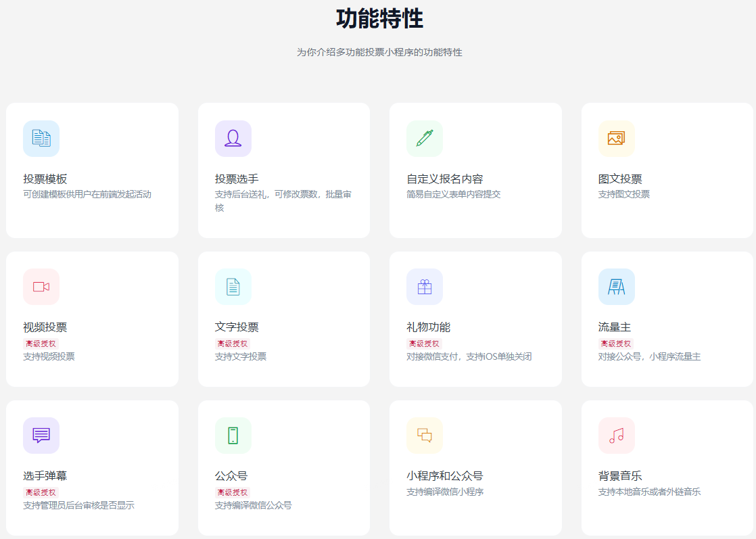Click description 支持文字投票
Screen dimensions: 756x539
click(x=241, y=357)
